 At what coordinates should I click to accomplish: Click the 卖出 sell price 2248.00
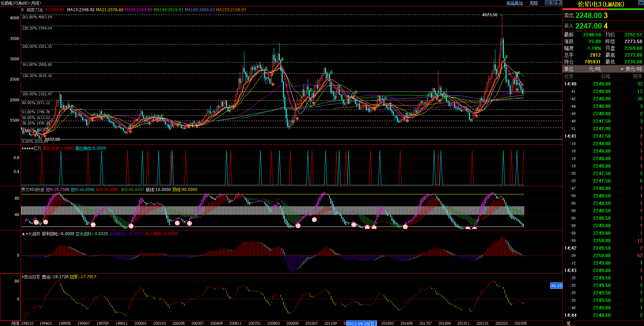click(588, 16)
